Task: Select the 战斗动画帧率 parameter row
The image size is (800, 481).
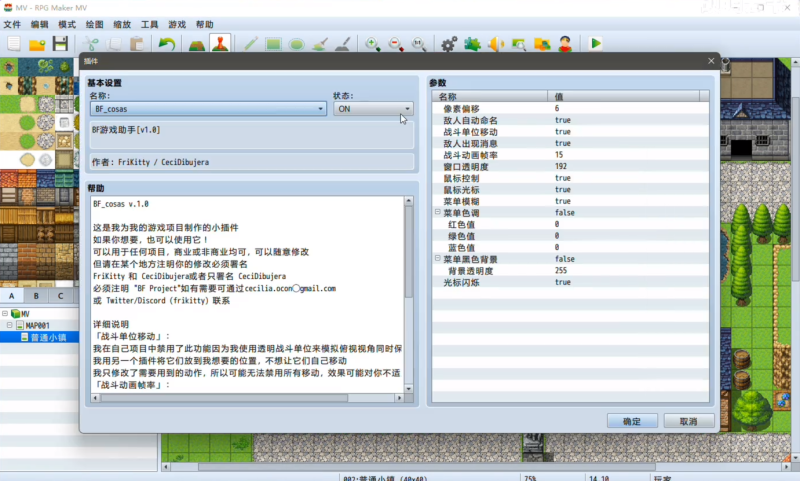Action: pyautogui.click(x=570, y=155)
